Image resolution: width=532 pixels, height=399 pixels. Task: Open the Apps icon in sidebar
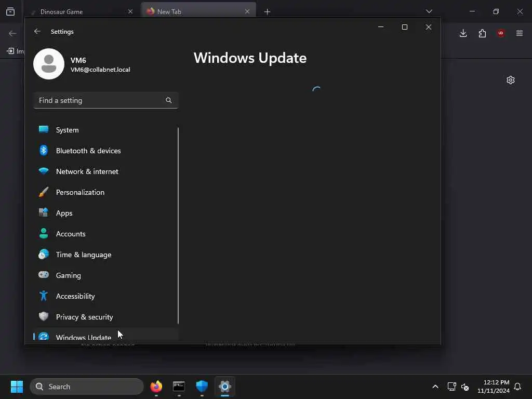(x=44, y=212)
